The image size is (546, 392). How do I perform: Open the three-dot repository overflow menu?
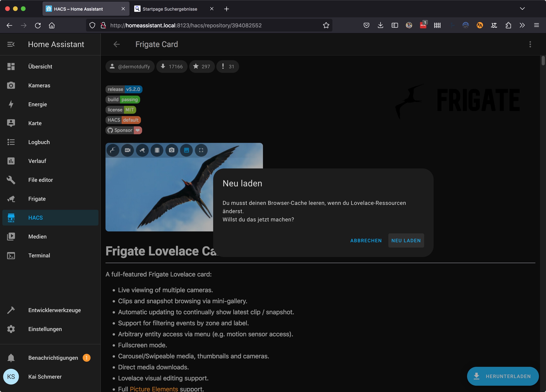[x=530, y=44]
